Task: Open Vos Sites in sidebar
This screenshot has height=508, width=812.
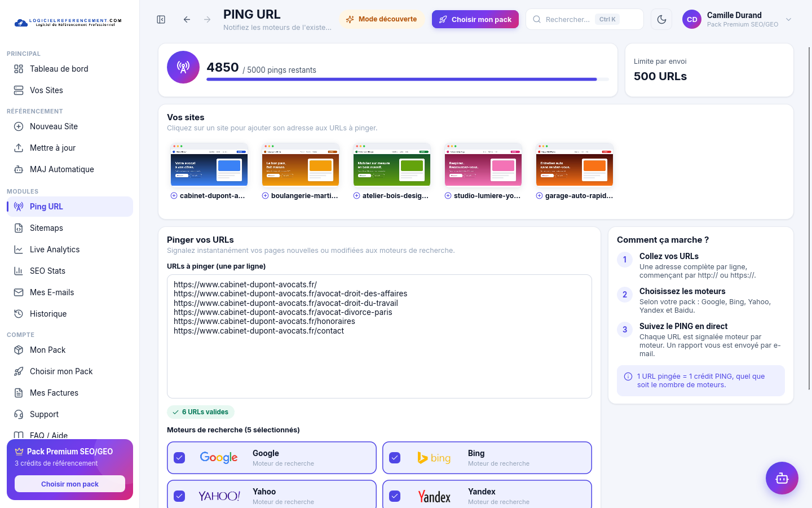Action: 70,90
